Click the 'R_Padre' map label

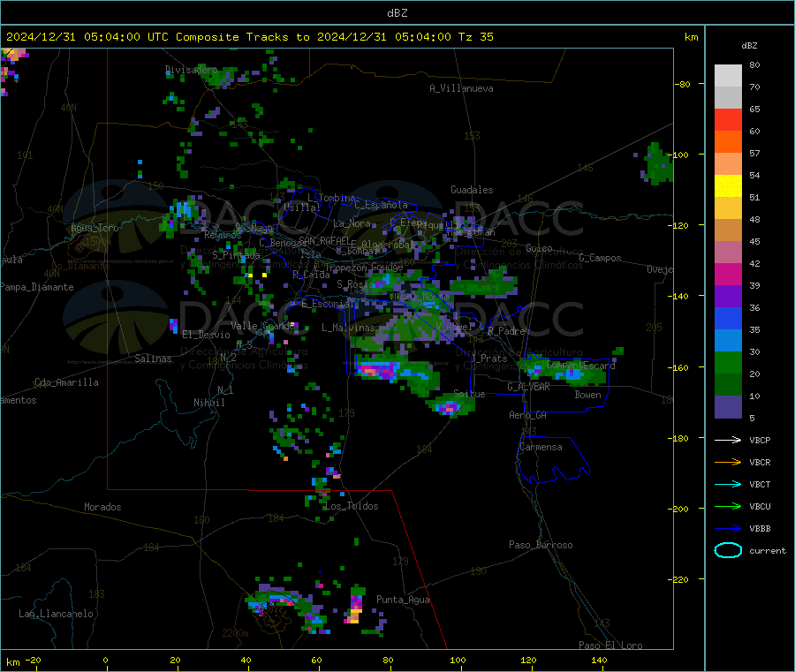506,331
